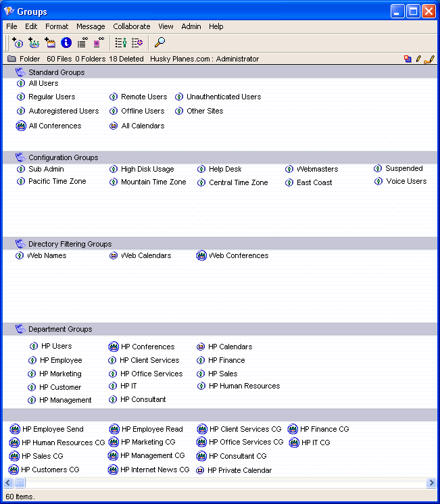
Task: Open the Admin menu
Action: [191, 26]
